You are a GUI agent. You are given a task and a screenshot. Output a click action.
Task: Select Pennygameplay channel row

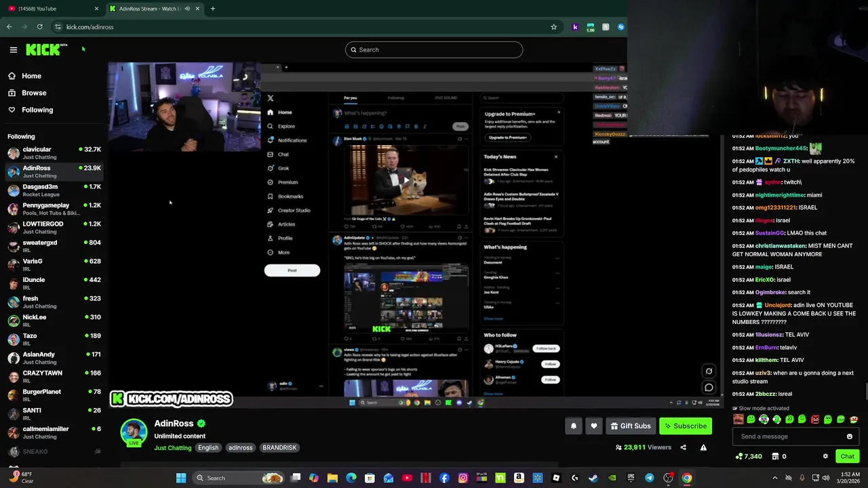pos(54,209)
